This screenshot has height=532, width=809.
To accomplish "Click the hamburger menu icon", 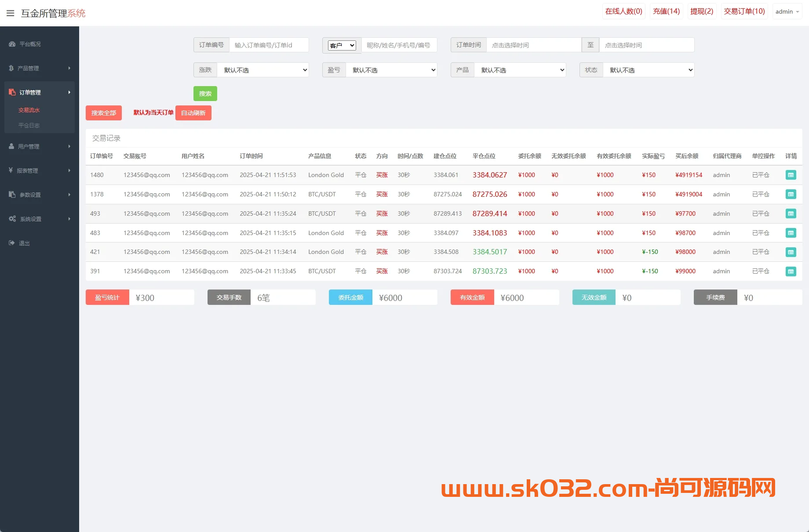I will point(10,13).
